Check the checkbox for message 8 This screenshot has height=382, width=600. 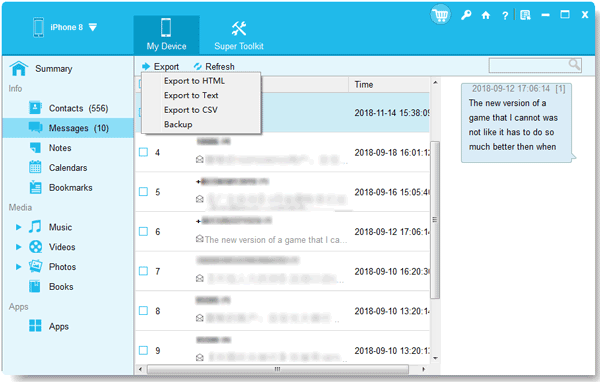point(143,311)
